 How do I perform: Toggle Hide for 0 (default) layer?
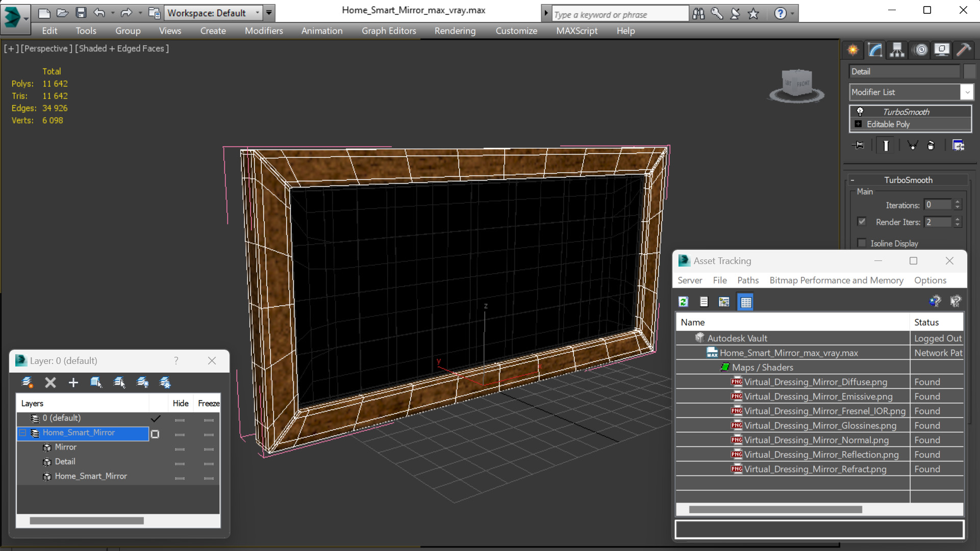pyautogui.click(x=180, y=420)
